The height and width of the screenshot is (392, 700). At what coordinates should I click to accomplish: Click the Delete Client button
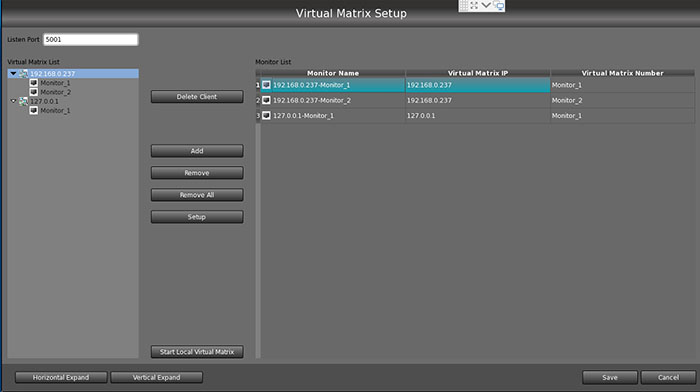197,96
